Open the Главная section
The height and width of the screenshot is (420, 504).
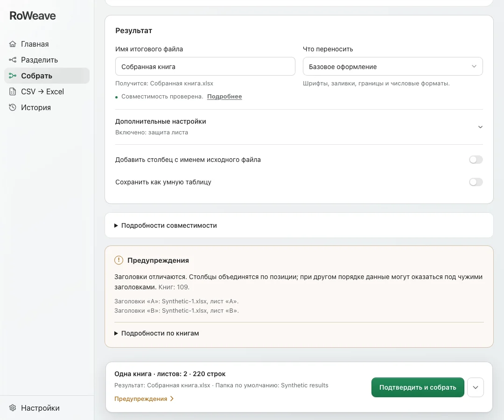click(x=47, y=44)
